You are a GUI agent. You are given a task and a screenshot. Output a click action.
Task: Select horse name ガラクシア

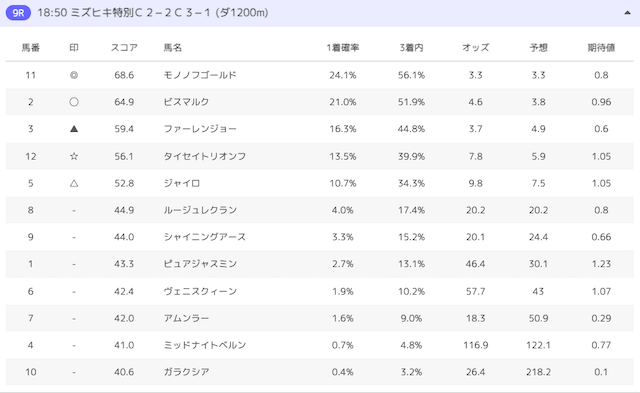coord(187,372)
